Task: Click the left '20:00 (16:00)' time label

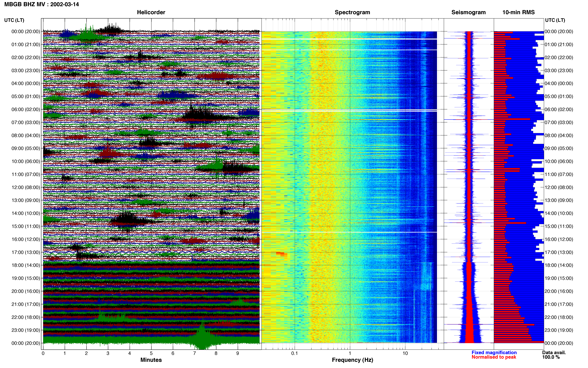Action: 26,291
